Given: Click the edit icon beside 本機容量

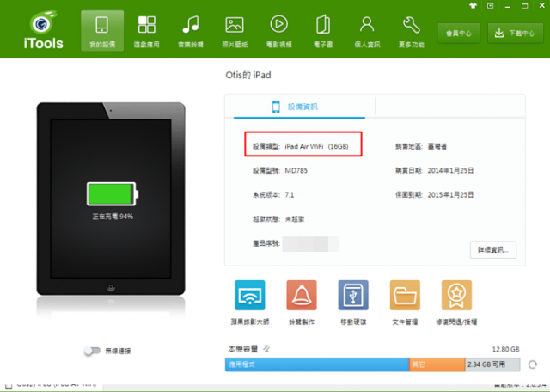Looking at the screenshot, I should (266, 348).
